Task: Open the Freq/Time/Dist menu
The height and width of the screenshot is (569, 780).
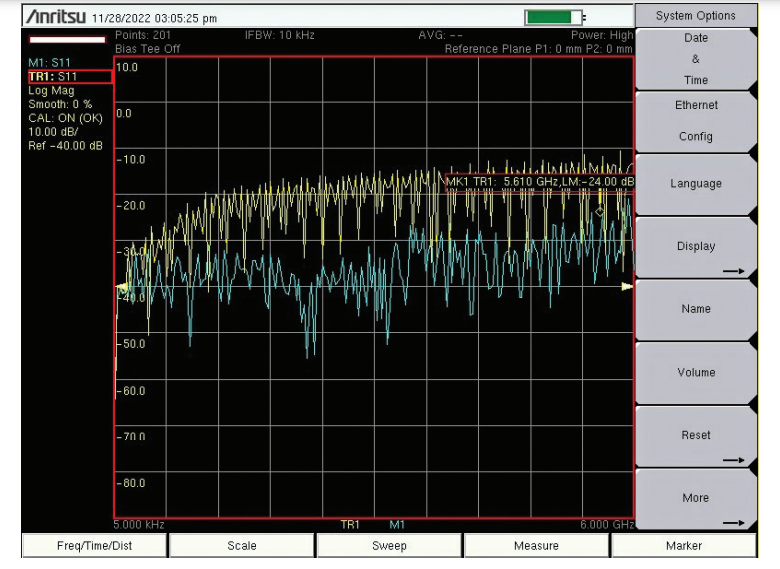Action: point(93,546)
